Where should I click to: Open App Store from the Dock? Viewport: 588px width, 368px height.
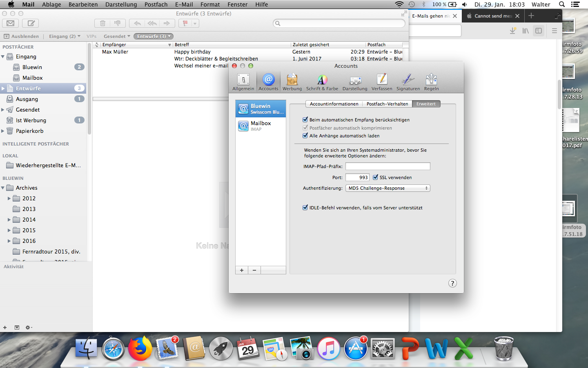click(x=356, y=349)
